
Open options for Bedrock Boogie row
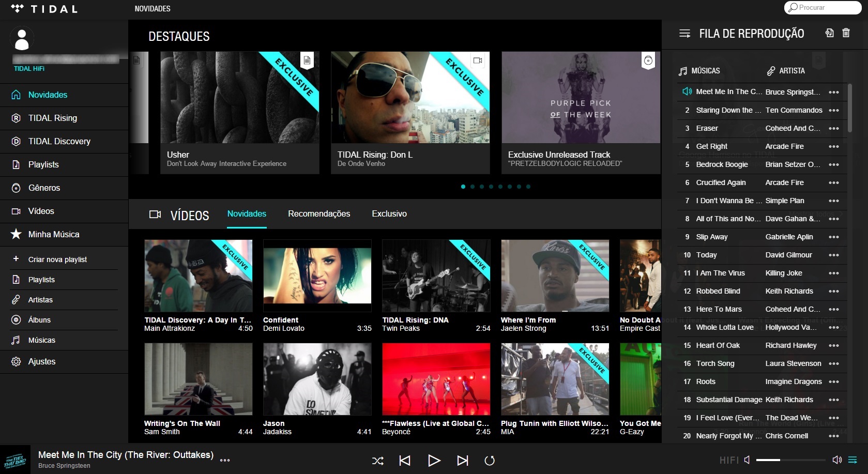point(834,165)
